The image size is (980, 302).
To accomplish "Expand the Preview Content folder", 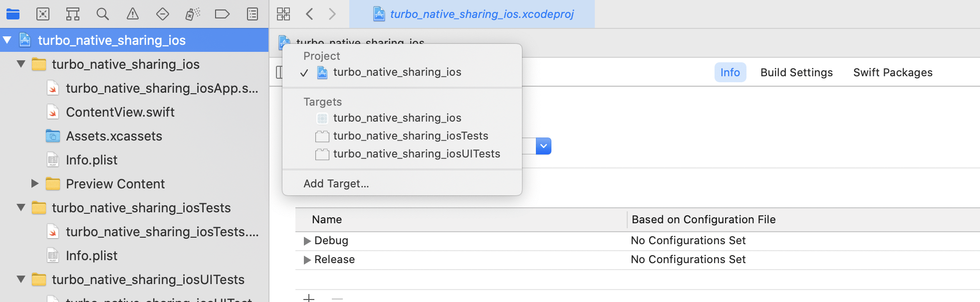I will (35, 183).
